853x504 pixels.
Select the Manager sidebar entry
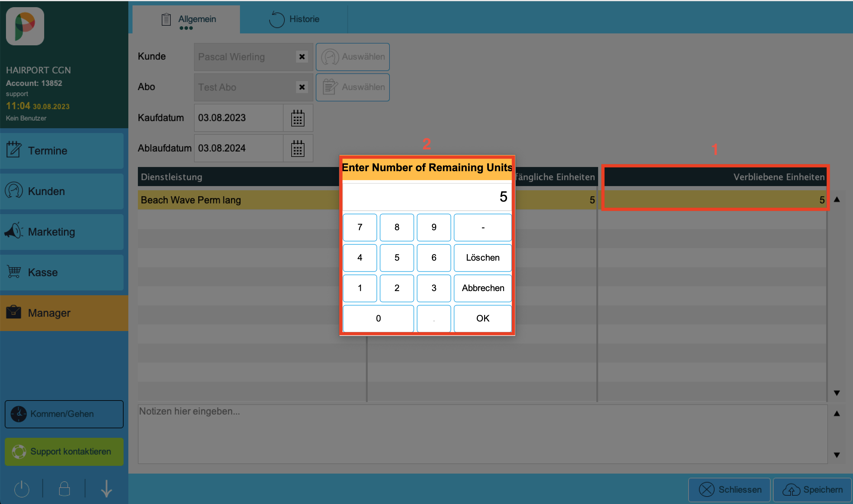[64, 313]
